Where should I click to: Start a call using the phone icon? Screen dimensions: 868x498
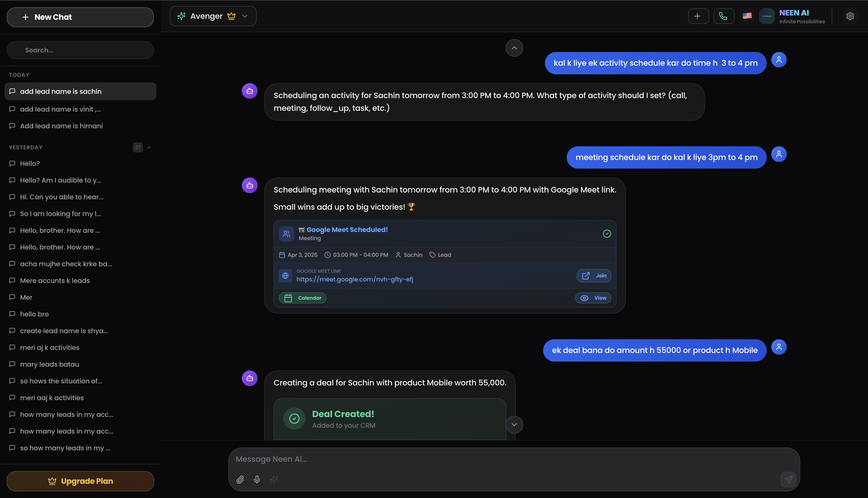724,16
